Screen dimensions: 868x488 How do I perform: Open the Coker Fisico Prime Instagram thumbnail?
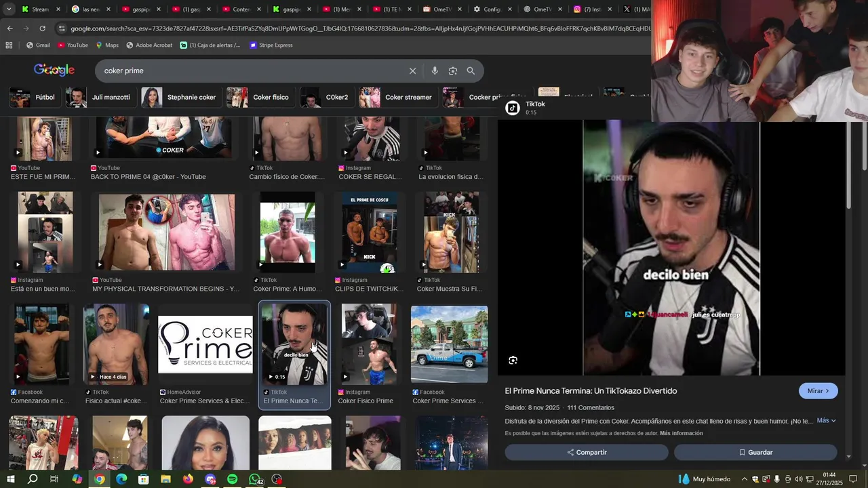coord(369,344)
